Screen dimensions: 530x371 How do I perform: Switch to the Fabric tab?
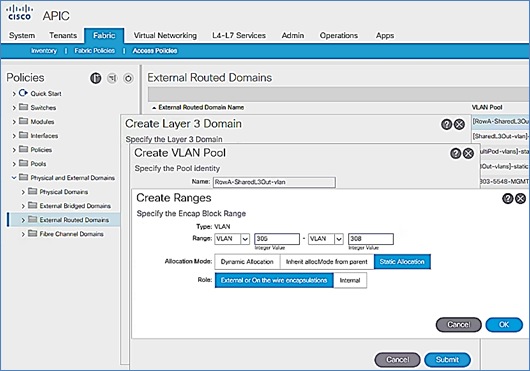[x=104, y=35]
